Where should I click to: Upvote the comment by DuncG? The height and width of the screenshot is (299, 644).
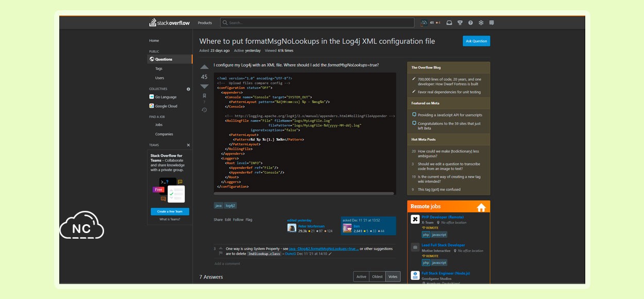pyautogui.click(x=221, y=248)
